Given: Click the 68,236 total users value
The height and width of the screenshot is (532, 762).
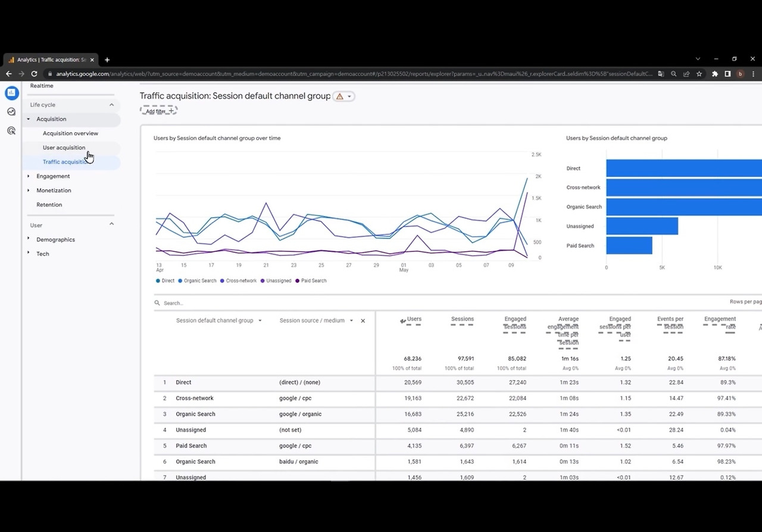Looking at the screenshot, I should (x=412, y=359).
